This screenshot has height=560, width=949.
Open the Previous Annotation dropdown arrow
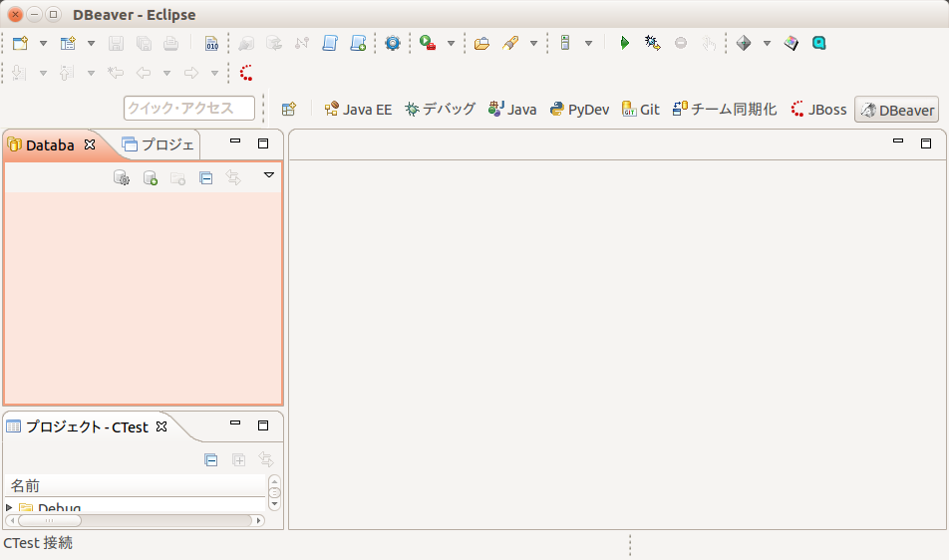[91, 73]
